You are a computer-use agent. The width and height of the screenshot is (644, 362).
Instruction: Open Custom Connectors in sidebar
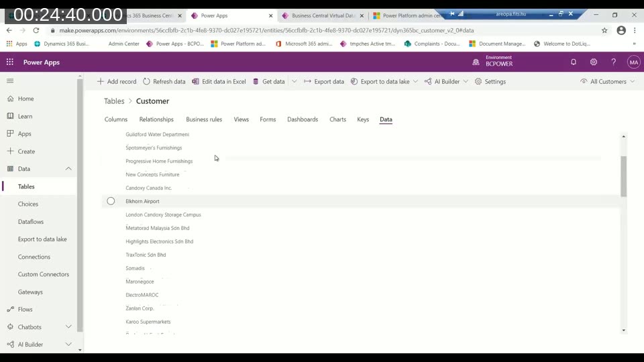(x=43, y=274)
